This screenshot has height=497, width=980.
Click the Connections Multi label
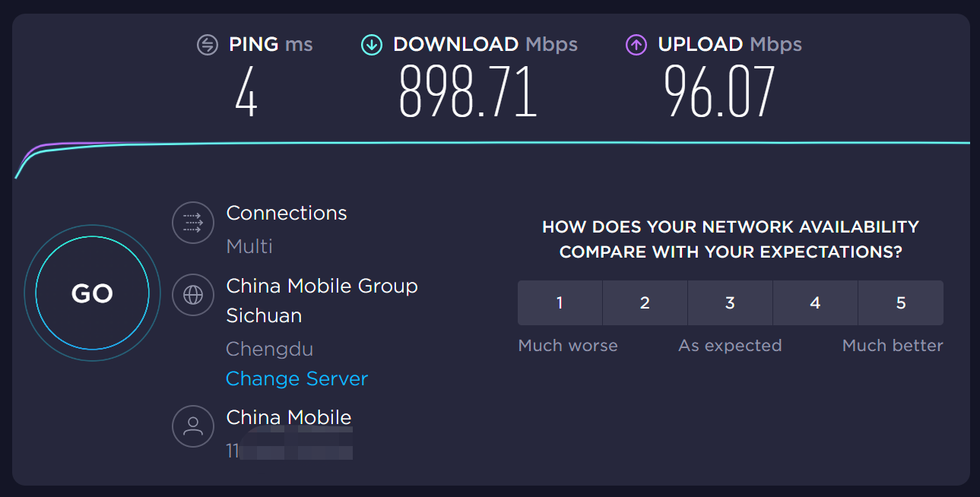pyautogui.click(x=249, y=246)
